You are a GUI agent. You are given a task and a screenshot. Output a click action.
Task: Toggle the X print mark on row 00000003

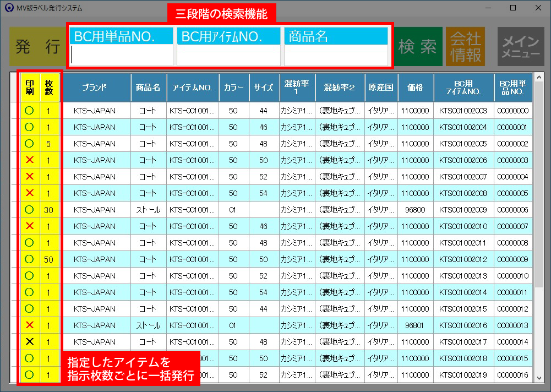(30, 160)
